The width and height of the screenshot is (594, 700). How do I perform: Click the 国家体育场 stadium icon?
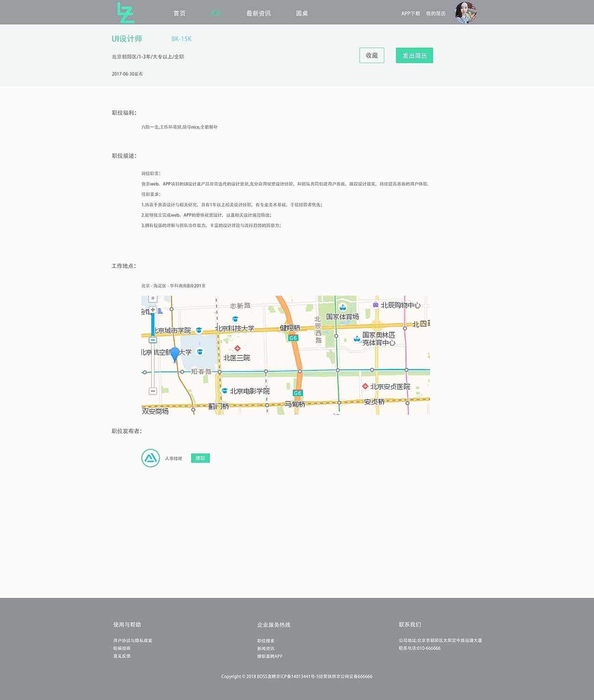342,307
